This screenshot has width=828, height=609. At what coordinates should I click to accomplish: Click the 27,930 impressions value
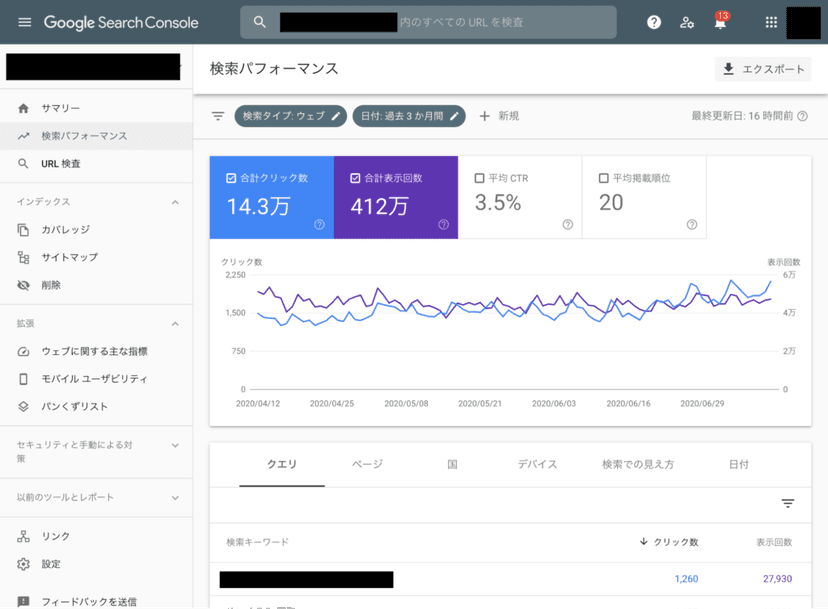[x=777, y=579]
